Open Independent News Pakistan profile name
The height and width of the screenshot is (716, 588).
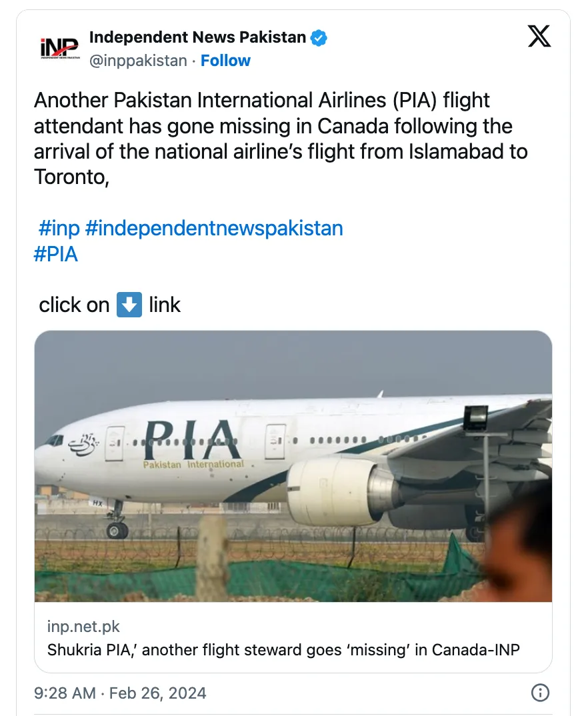click(197, 38)
